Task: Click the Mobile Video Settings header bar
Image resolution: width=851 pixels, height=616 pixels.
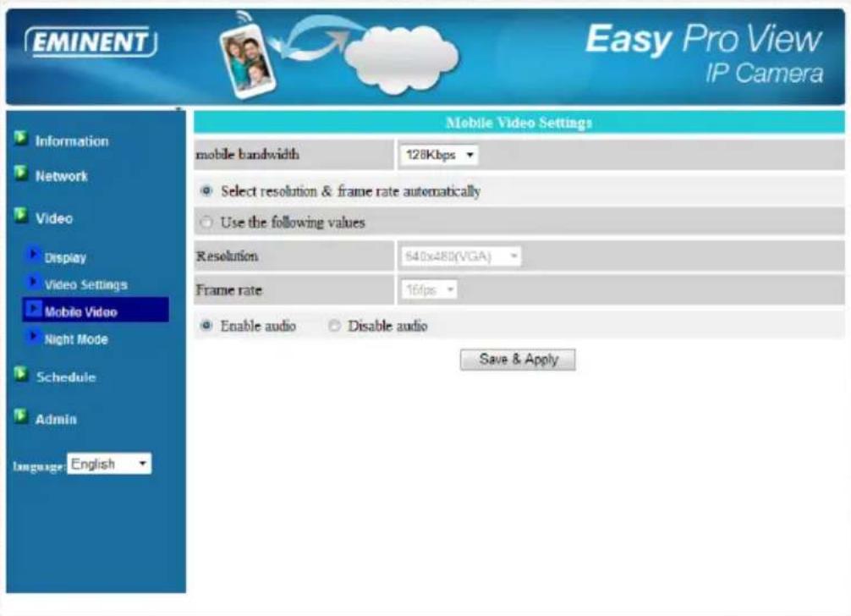Action: point(519,123)
